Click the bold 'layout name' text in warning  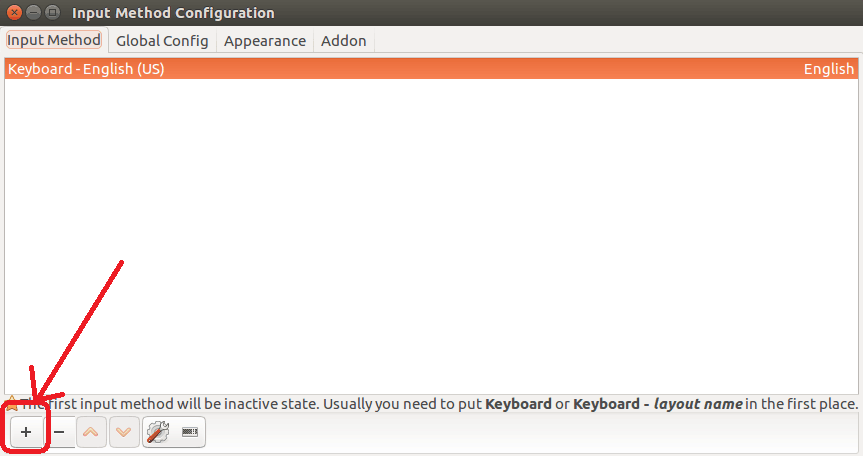pos(698,405)
